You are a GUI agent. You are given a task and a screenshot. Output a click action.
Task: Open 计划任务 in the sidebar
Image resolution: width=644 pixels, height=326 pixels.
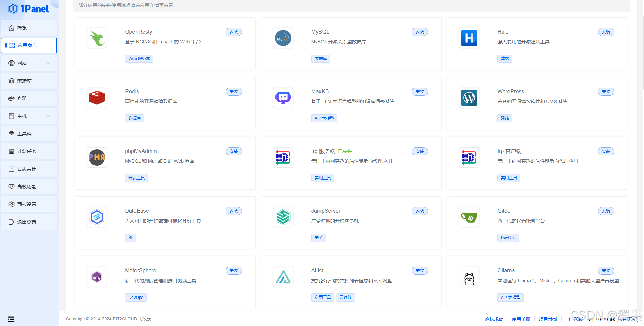pos(29,151)
